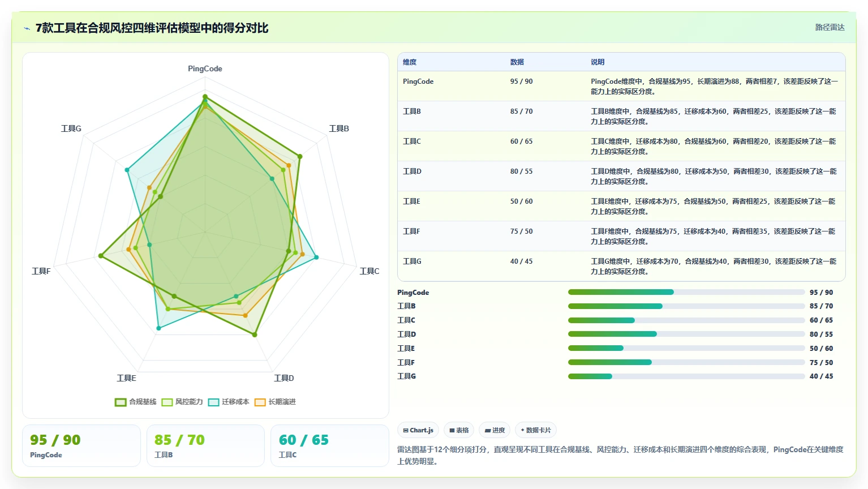Click the Chart.js tag chip
This screenshot has width=868, height=489.
[418, 430]
